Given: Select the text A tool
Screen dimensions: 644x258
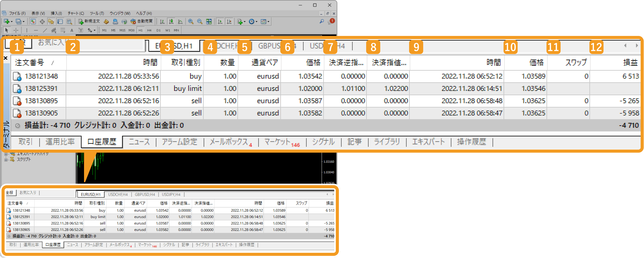Looking at the screenshot, I should (x=72, y=30).
